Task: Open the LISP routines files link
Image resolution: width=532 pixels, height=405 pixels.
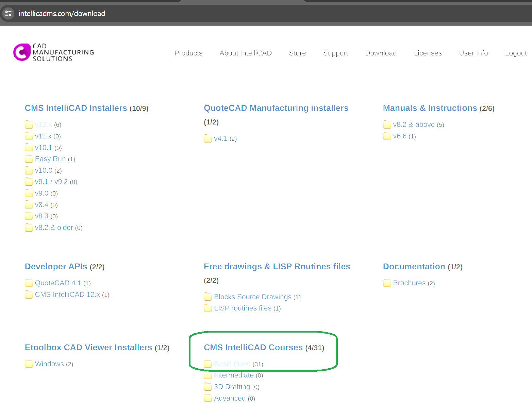Action: click(243, 308)
